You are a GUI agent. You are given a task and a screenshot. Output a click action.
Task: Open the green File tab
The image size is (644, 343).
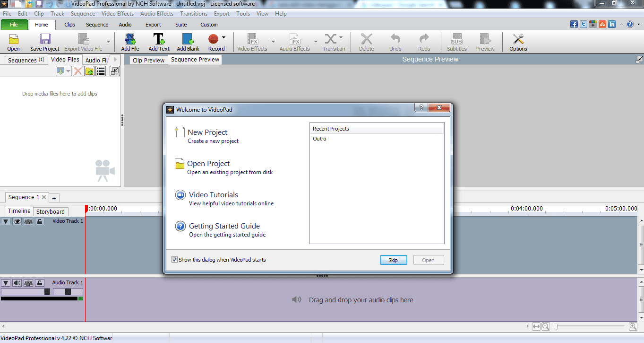14,25
